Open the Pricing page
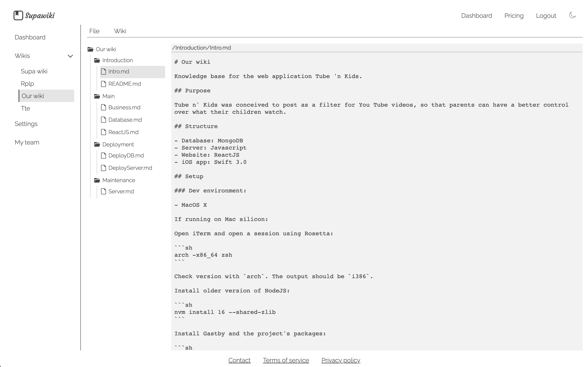Screen dimensions: 588x367 tap(514, 16)
